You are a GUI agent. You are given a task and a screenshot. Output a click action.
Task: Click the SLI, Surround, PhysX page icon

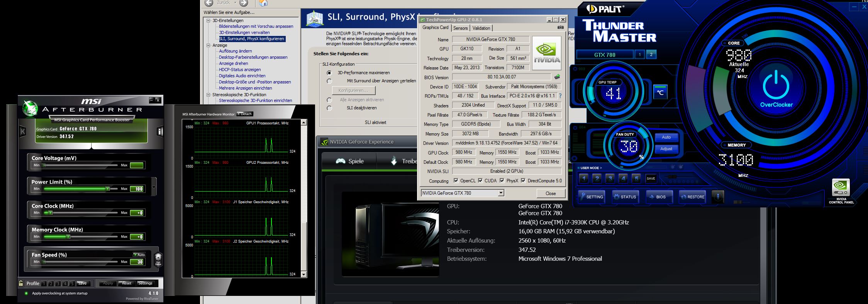(x=314, y=19)
